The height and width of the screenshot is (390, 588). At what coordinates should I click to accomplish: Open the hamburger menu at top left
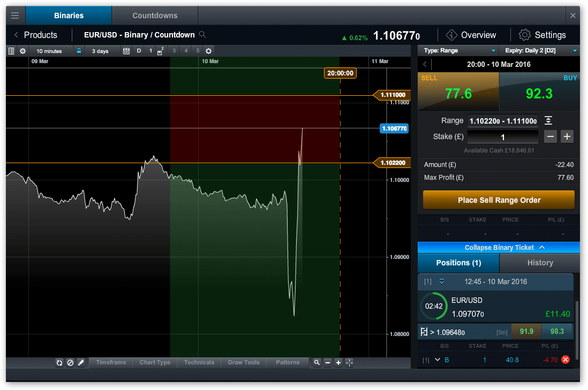coord(15,16)
